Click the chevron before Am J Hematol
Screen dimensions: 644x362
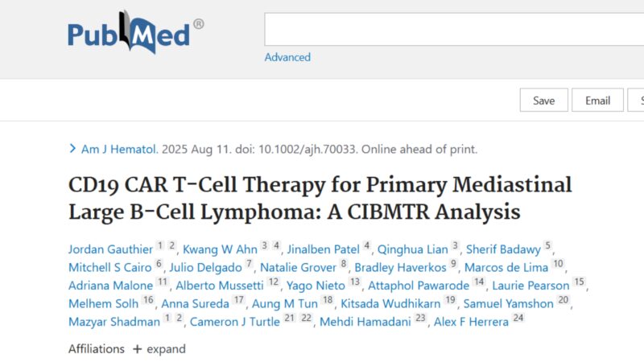[x=72, y=149]
